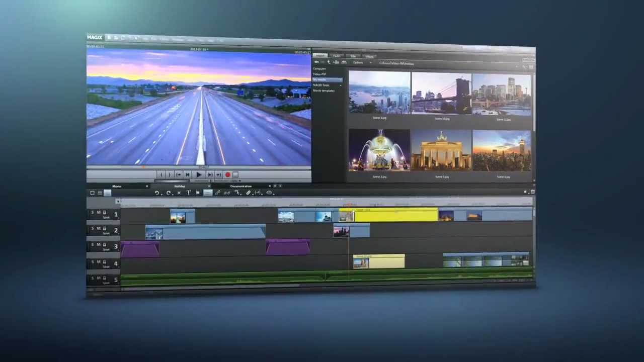Jump to the range start
Image resolution: width=644 pixels, height=362 pixels.
179,175
